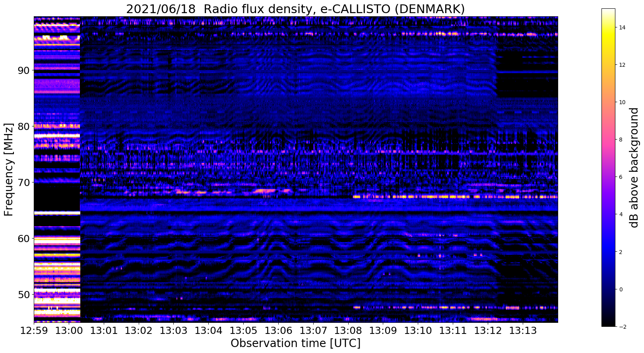Click the 13:07 time tick label
Image resolution: width=644 pixels, height=353 pixels.
(313, 330)
